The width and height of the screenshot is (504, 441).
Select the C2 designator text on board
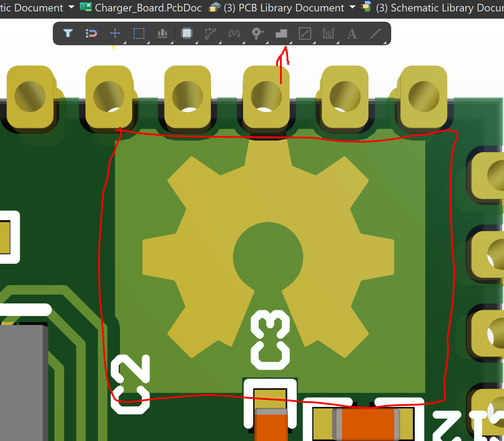(130, 384)
